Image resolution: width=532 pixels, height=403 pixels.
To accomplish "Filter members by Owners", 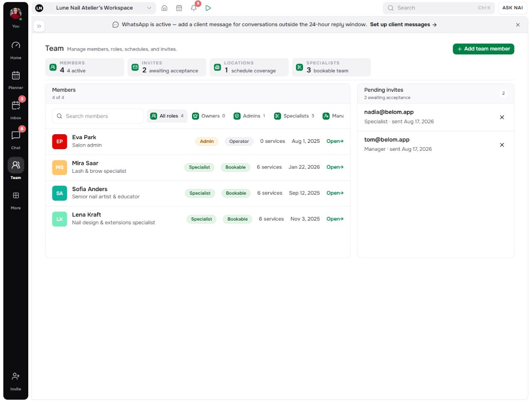I will (x=209, y=116).
